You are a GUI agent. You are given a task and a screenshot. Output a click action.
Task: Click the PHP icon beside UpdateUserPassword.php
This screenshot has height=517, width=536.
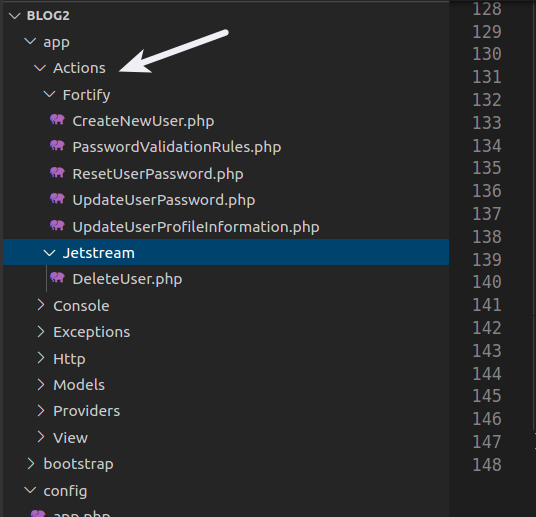(x=57, y=199)
